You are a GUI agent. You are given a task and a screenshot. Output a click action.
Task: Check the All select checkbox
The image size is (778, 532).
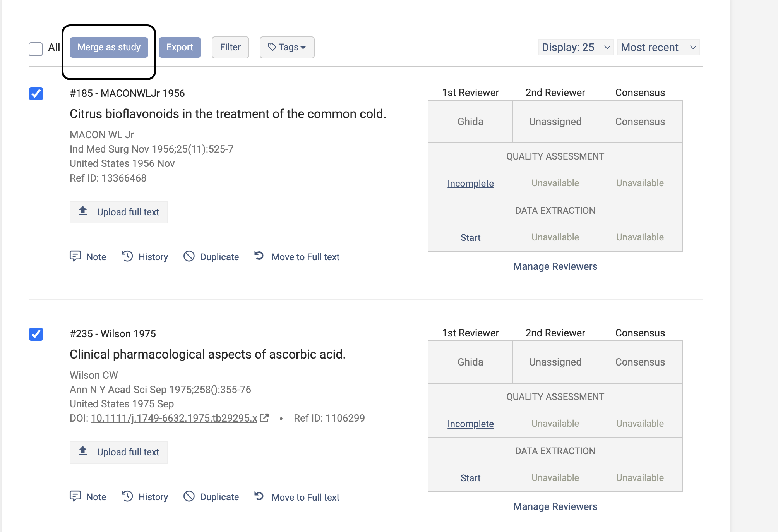point(36,49)
